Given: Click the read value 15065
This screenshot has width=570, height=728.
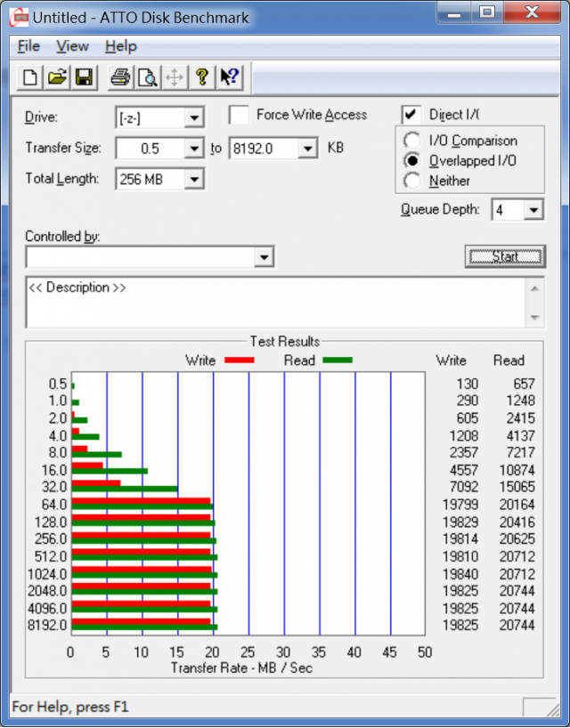Looking at the screenshot, I should coord(517,487).
